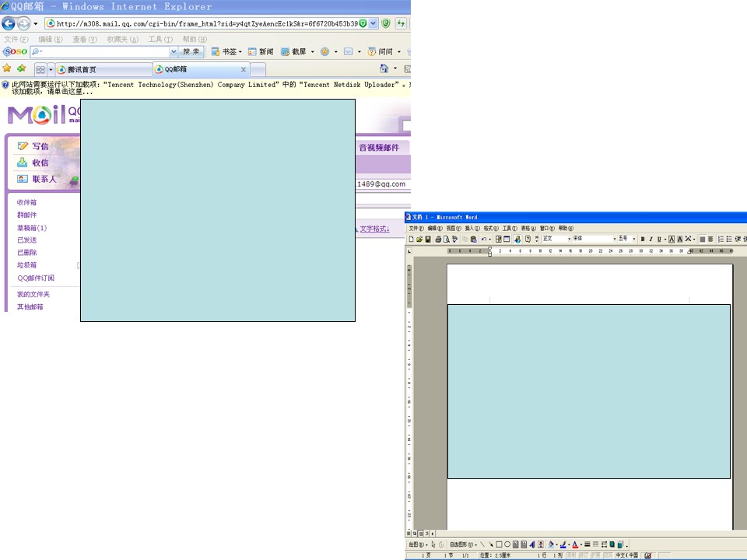747x560 pixels.
Task: Click 文字格式 link in mail editor
Action: pyautogui.click(x=374, y=229)
